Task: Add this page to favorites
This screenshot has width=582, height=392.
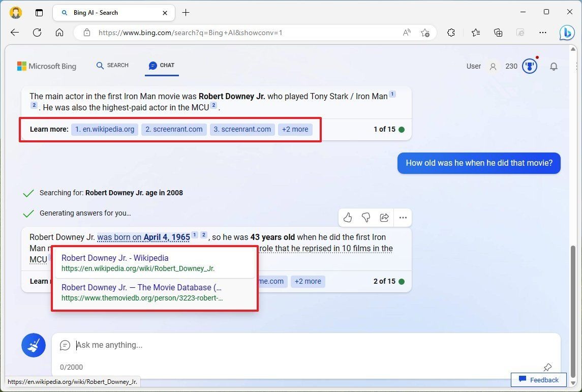Action: click(x=425, y=33)
